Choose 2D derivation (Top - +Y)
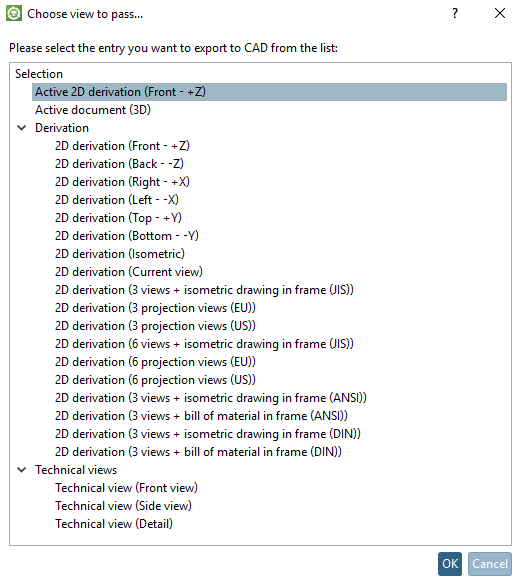522x585 pixels. 118,218
